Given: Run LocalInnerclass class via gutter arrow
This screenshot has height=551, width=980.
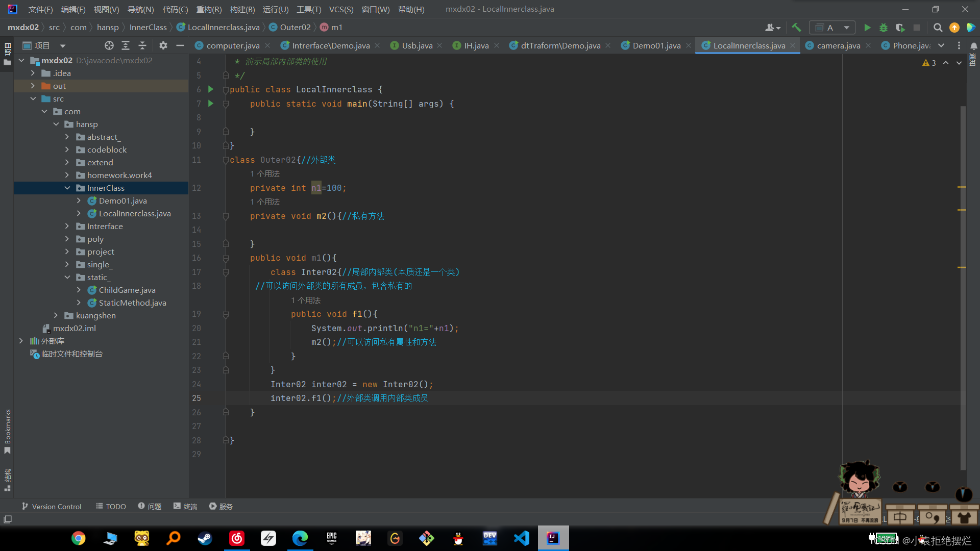Looking at the screenshot, I should pos(211,89).
